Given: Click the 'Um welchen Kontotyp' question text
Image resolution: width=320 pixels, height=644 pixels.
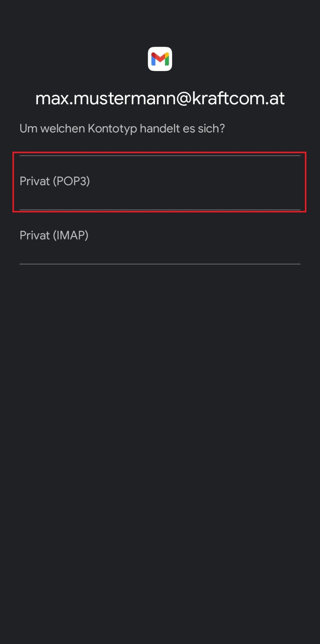Looking at the screenshot, I should click(x=122, y=128).
